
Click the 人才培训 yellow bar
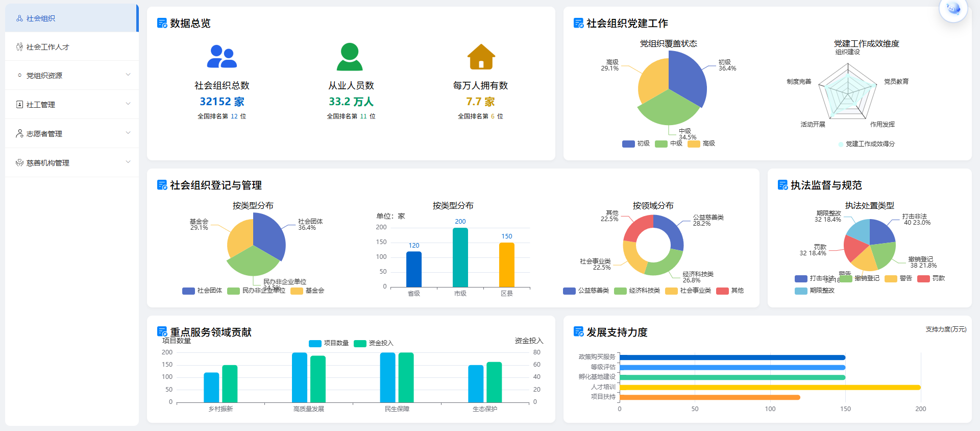click(769, 387)
